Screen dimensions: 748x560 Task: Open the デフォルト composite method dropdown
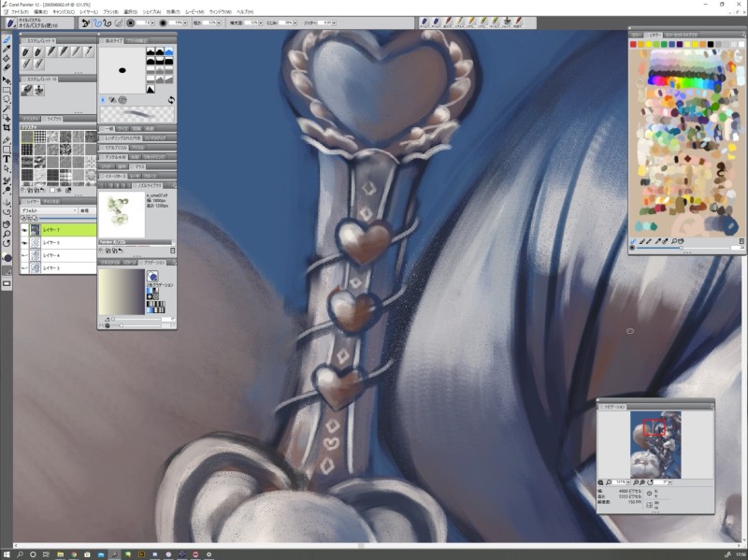49,210
